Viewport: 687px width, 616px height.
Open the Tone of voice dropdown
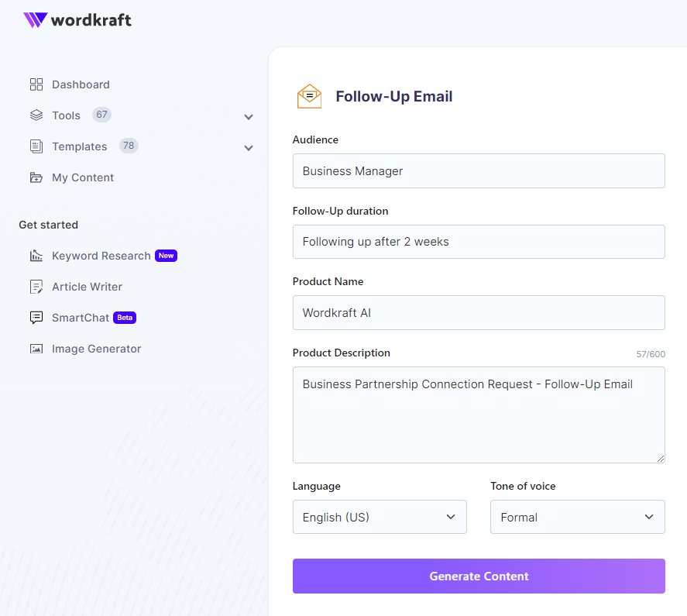pos(578,517)
